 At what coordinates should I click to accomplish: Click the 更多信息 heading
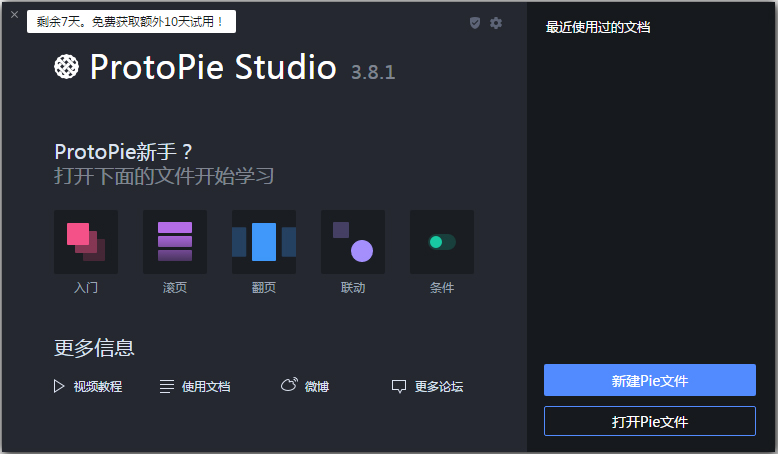pos(94,348)
